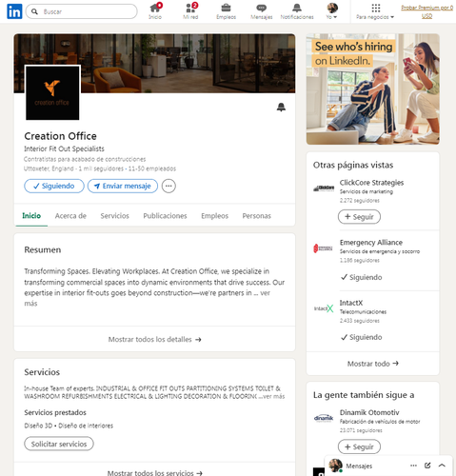Open the Creation Office logo image

tap(52, 93)
